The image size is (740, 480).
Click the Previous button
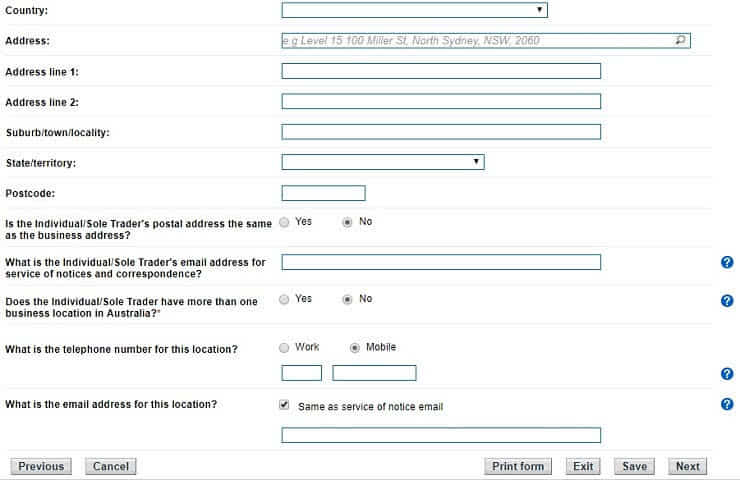(x=41, y=466)
